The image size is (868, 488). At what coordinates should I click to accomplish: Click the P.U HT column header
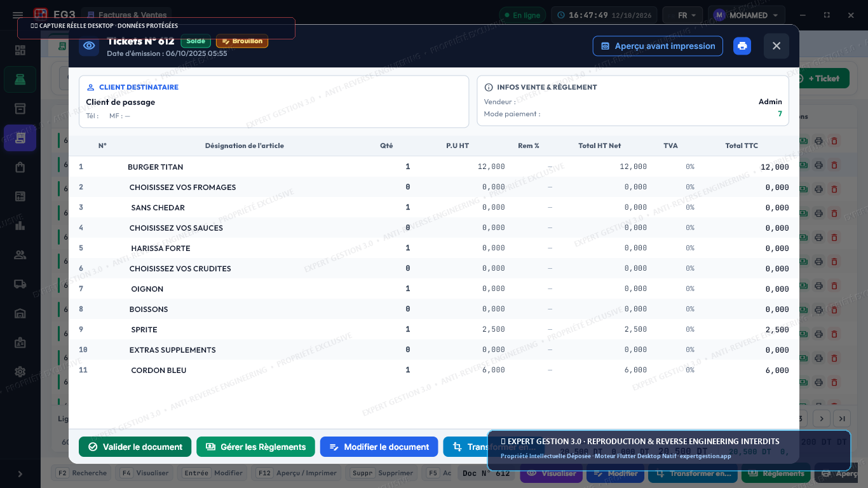(x=458, y=146)
